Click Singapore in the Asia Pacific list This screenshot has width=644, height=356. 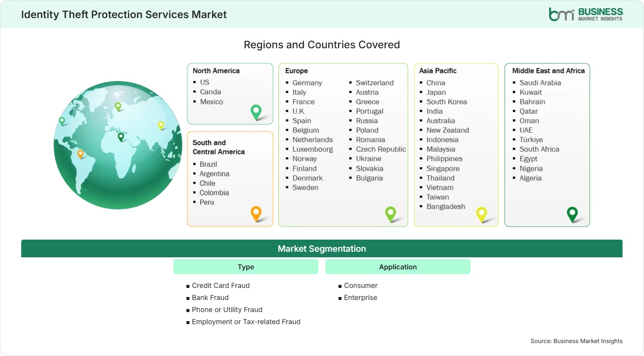tap(443, 169)
